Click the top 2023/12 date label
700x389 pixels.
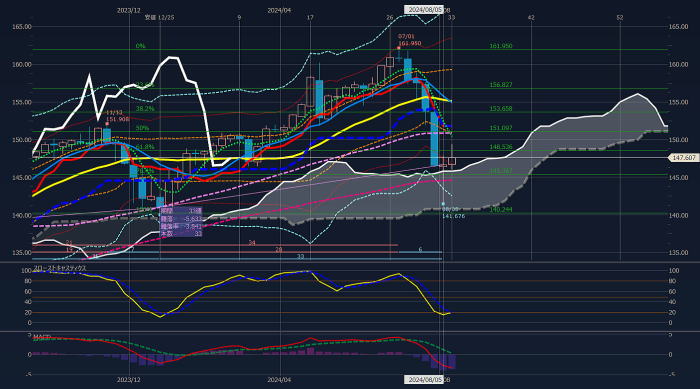129,10
